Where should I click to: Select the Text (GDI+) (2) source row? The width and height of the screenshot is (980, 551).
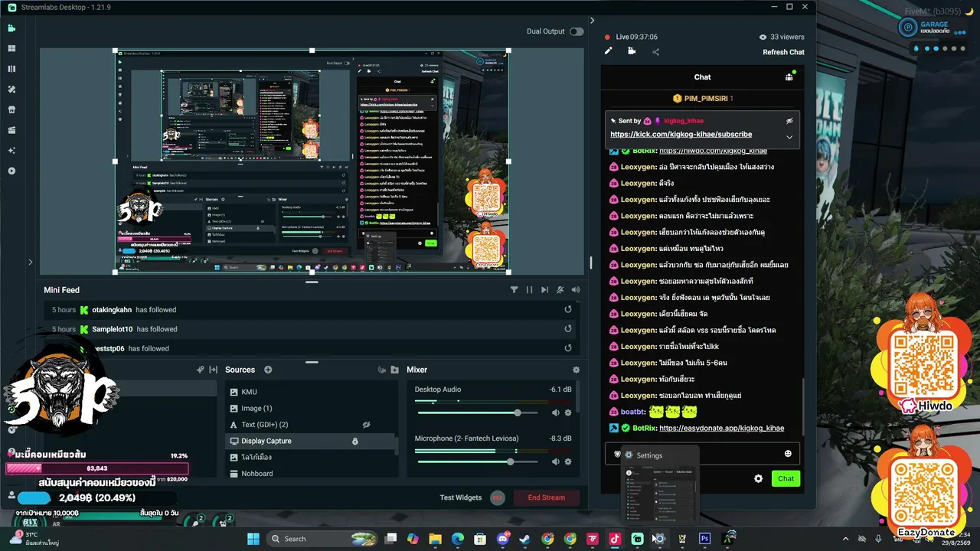point(311,425)
